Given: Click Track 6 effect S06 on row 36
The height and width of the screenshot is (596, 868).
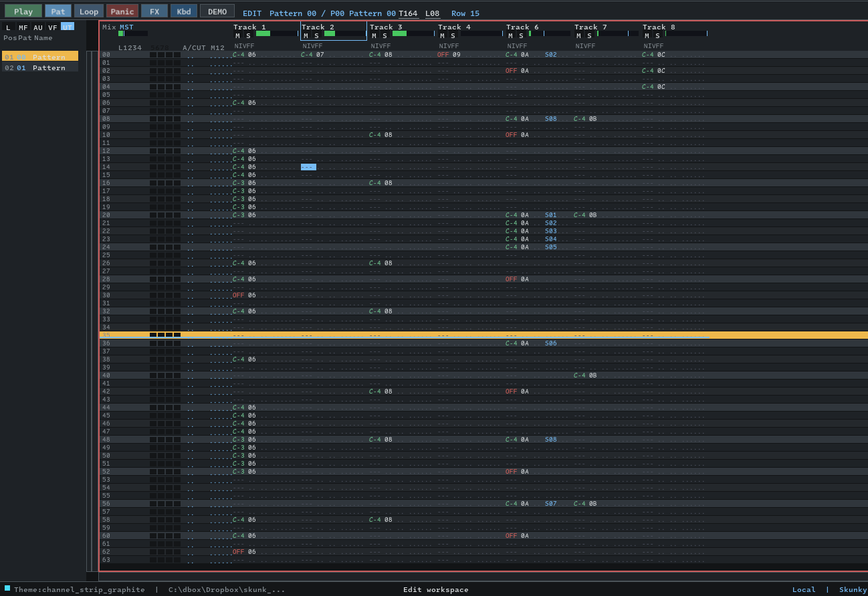Looking at the screenshot, I should [x=551, y=343].
